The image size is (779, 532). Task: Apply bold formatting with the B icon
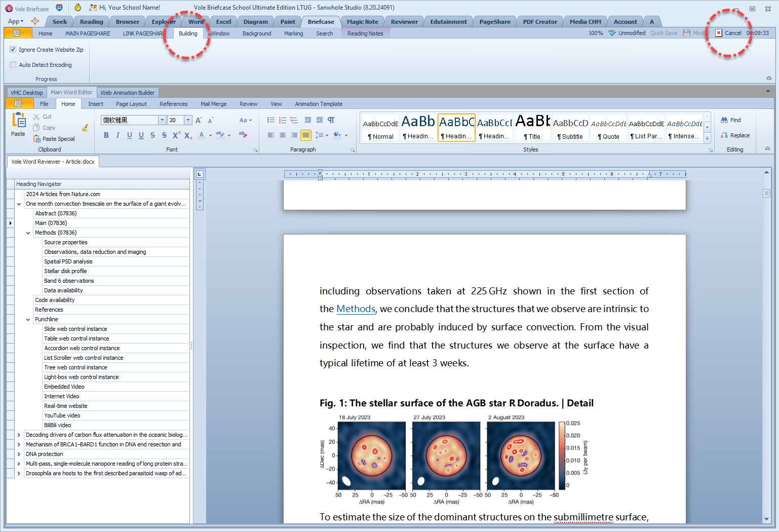[106, 135]
